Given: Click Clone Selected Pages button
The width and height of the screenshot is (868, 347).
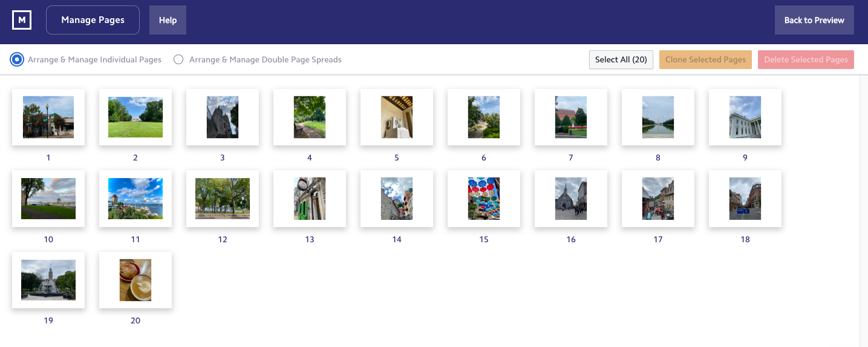Looking at the screenshot, I should click(x=705, y=59).
